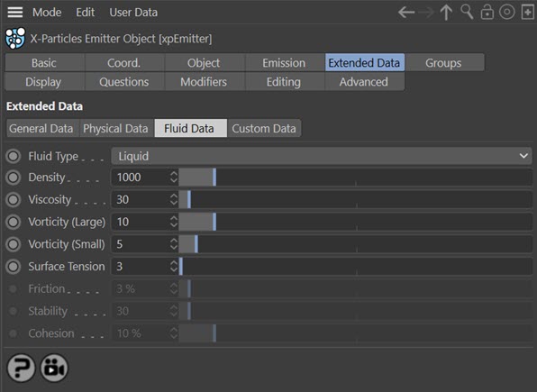Open the Fluid Type Liquid dropdown
This screenshot has width=537, height=392.
point(322,156)
